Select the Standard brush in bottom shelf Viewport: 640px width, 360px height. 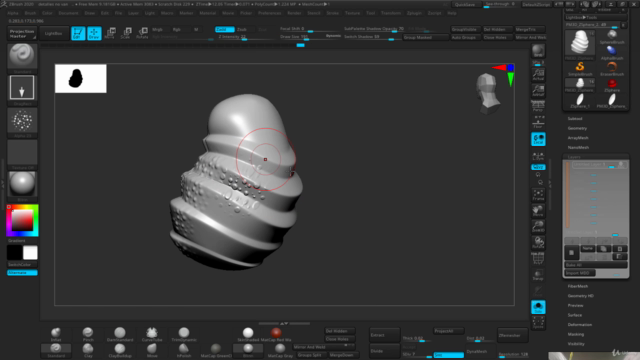56,350
